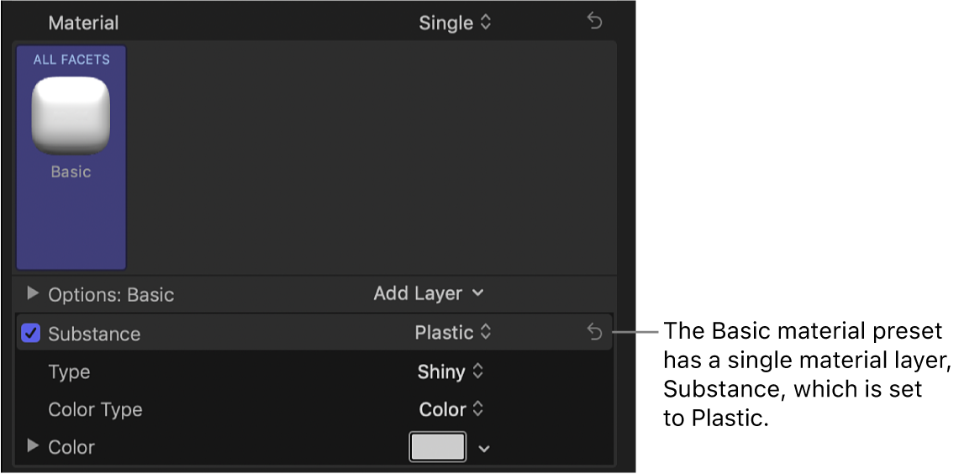This screenshot has width=980, height=474.
Task: Click the Material section label
Action: (83, 23)
